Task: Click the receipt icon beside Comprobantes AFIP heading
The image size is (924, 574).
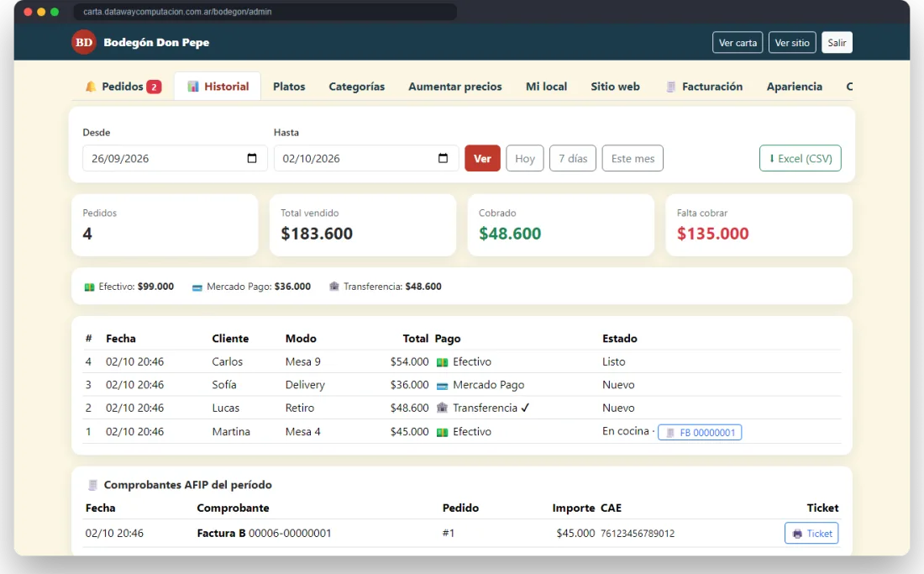Action: click(92, 485)
